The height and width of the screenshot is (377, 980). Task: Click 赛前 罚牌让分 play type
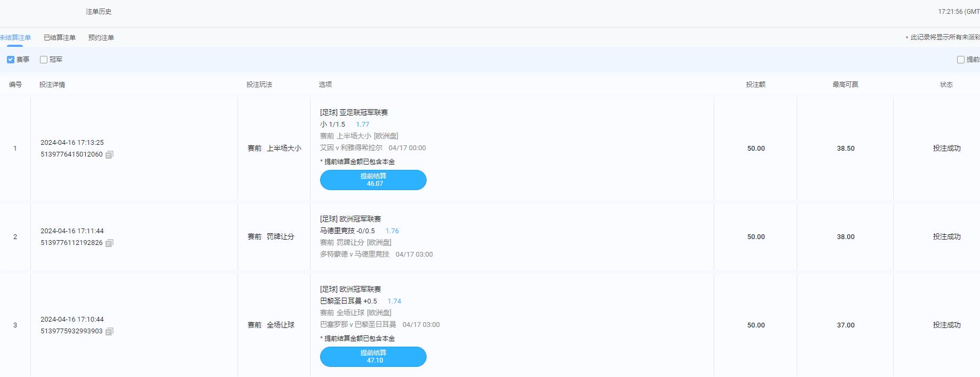point(271,237)
